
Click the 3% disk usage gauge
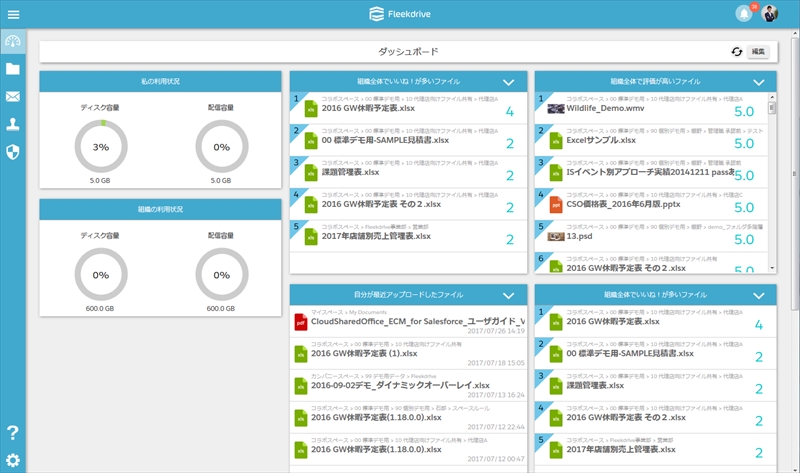tap(101, 147)
